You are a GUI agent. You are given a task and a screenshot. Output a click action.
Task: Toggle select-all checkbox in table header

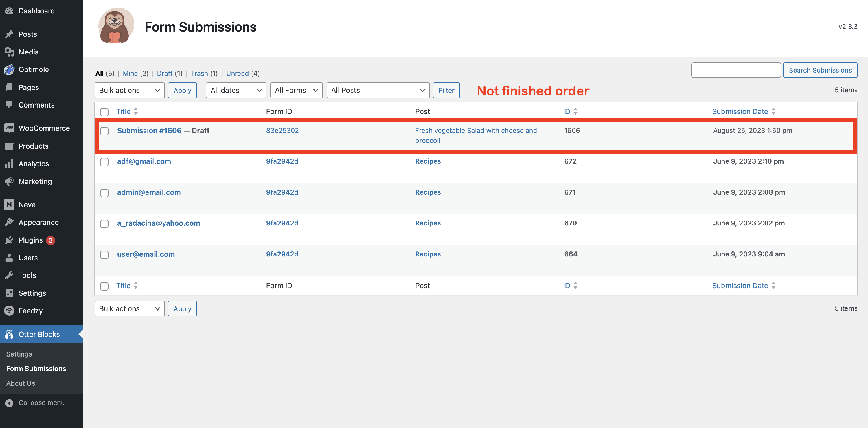[x=104, y=112]
